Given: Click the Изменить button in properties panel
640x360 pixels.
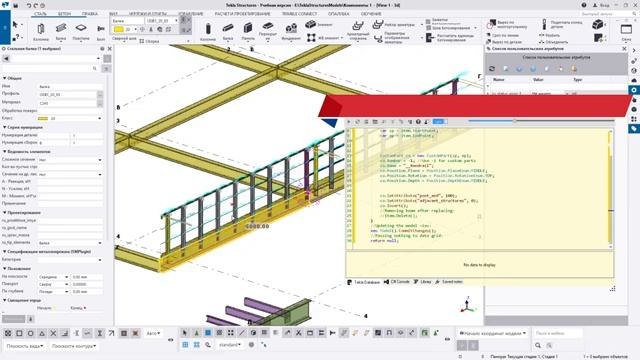Looking at the screenshot, I should tap(13, 319).
